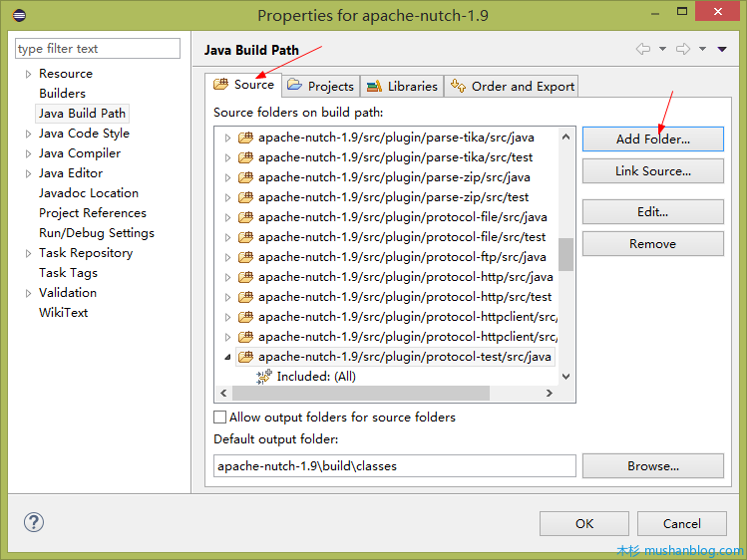Viewport: 747px width, 560px height.
Task: Switch to the Libraries tab
Action: (402, 86)
